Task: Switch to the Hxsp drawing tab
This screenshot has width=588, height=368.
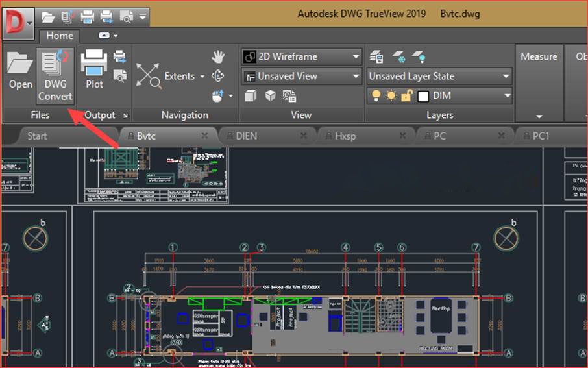Action: pyautogui.click(x=345, y=136)
